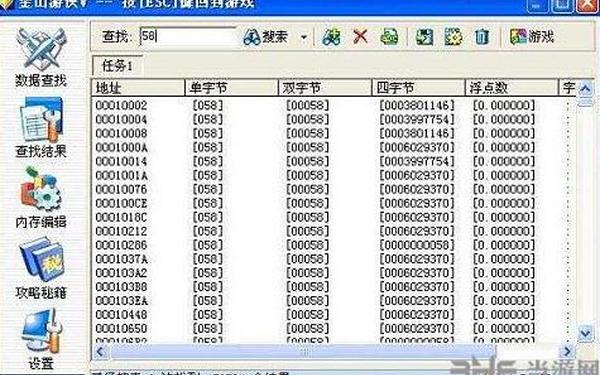Select address row 000103B8

coord(121,287)
